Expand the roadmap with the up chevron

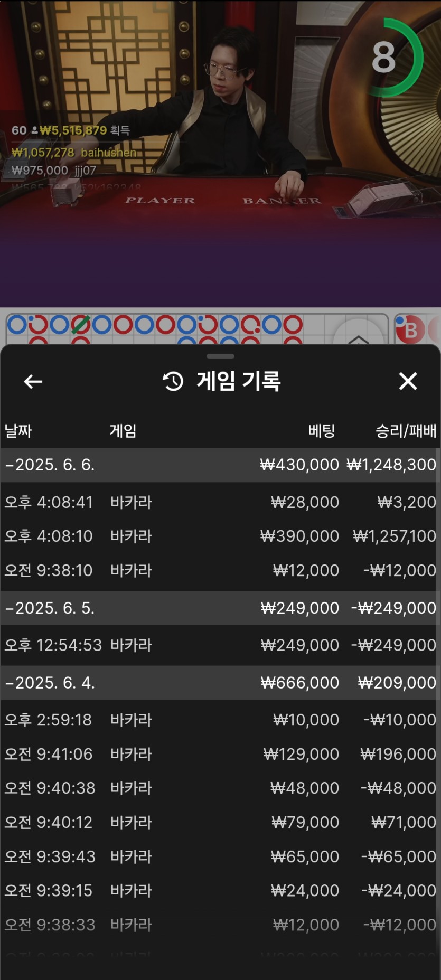click(359, 339)
